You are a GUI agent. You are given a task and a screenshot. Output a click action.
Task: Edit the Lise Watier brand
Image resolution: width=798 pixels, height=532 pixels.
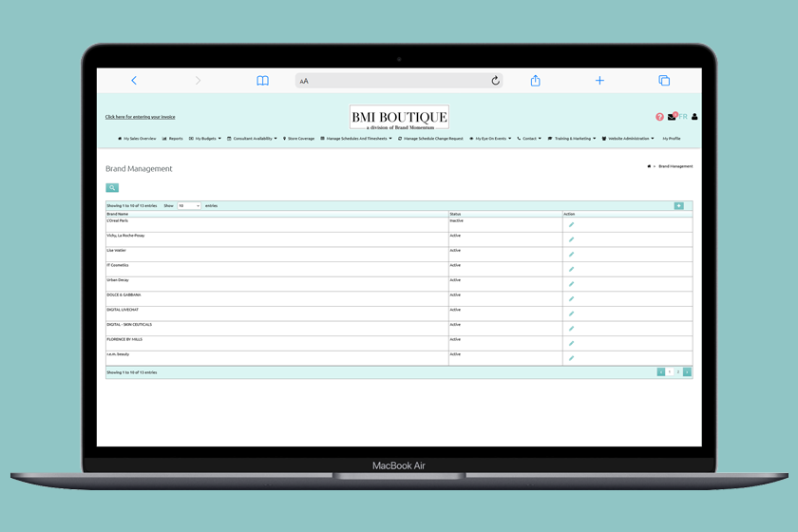572,254
